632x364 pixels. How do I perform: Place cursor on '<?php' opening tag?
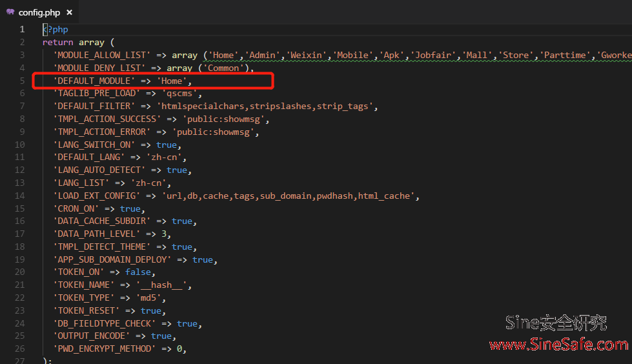pos(56,30)
